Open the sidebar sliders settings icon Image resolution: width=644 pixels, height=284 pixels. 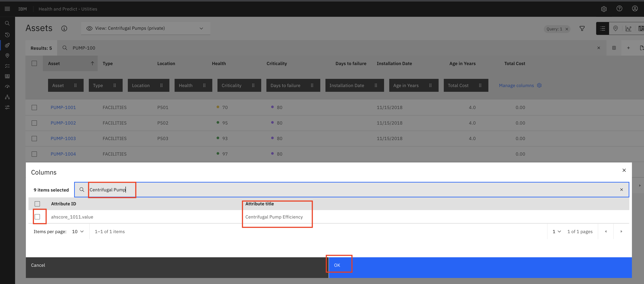coord(7,107)
